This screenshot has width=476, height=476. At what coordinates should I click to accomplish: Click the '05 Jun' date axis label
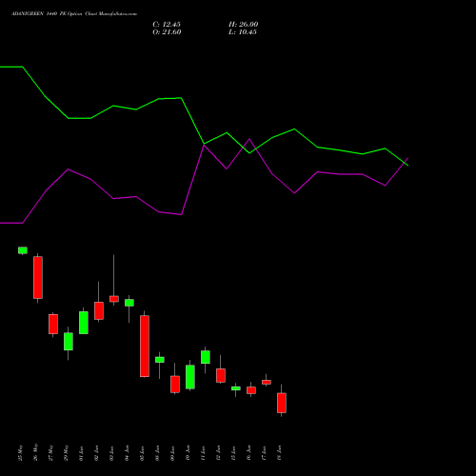(x=143, y=453)
